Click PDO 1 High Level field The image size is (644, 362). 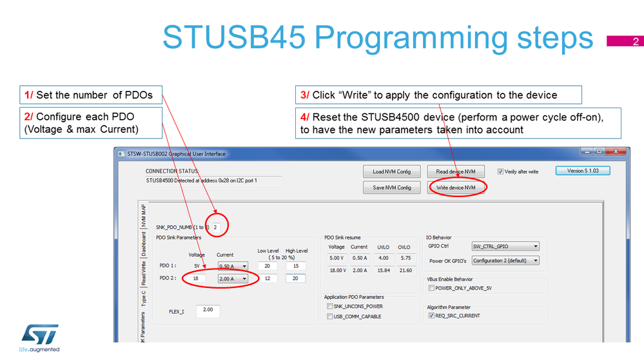pyautogui.click(x=296, y=266)
